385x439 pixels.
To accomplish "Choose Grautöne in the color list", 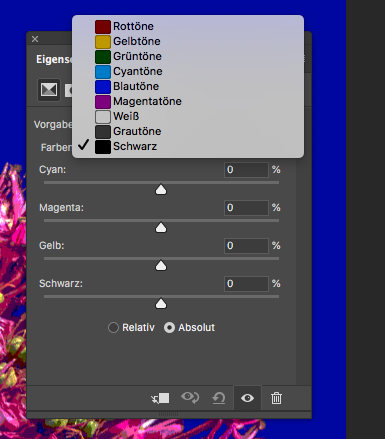I will pos(188,131).
